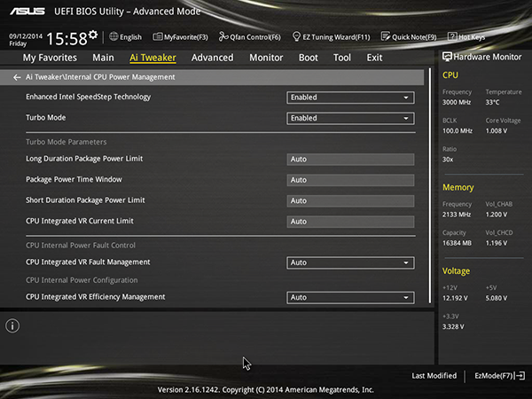Click Long Duration Package Power Limit field

coord(350,160)
